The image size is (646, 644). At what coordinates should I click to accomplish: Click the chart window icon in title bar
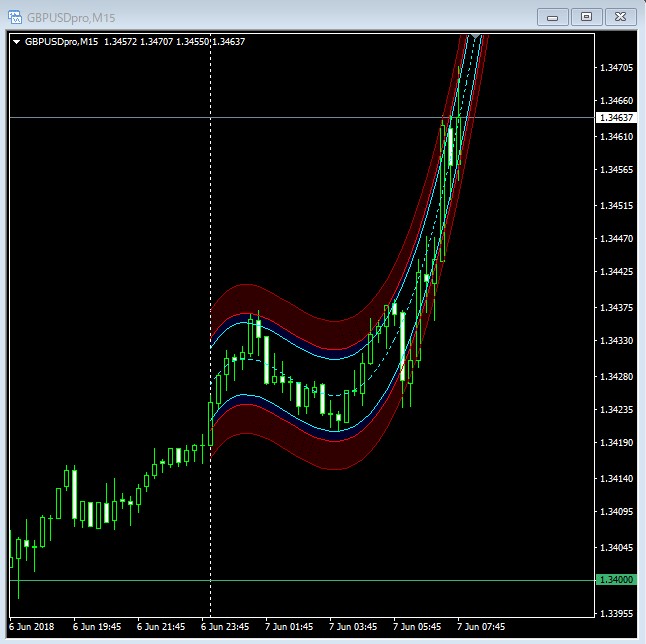pyautogui.click(x=15, y=17)
